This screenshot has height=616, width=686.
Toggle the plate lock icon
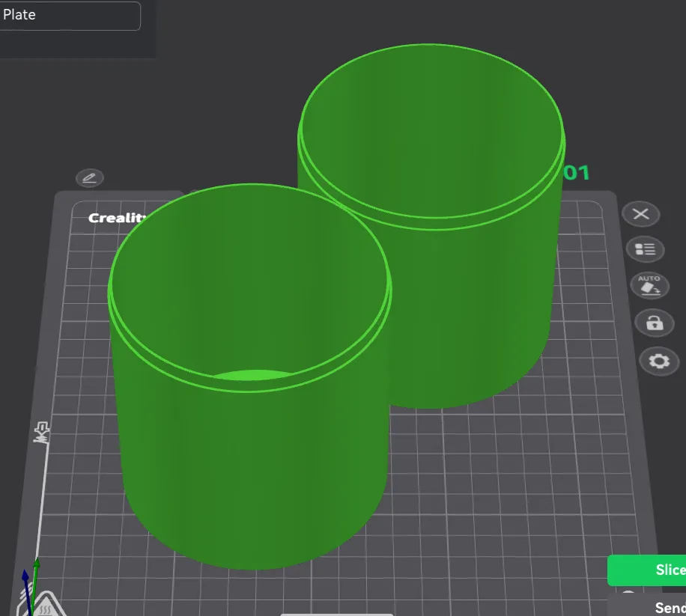[655, 323]
